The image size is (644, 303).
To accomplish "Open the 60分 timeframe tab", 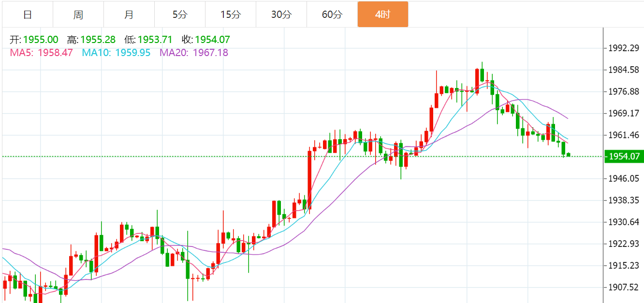I will click(332, 14).
